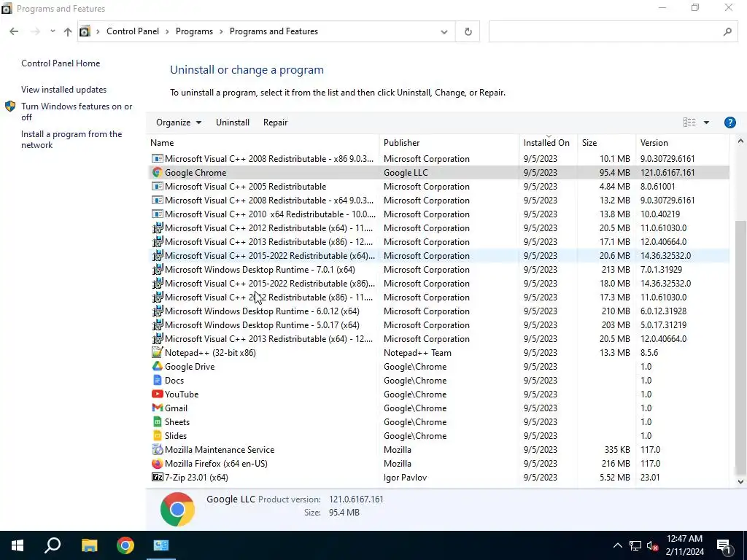Open File Explorer from the taskbar
This screenshot has height=560, width=747.
(x=89, y=545)
